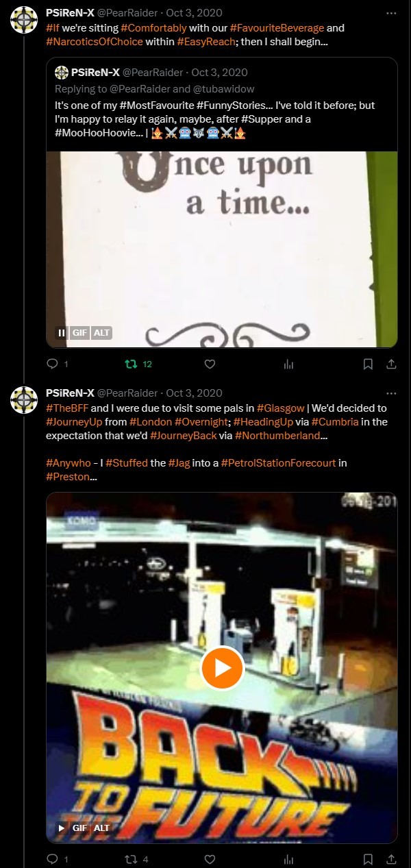Open the @PearRaider profile avatar in first tweet
This screenshot has height=868, width=411.
coord(24,19)
